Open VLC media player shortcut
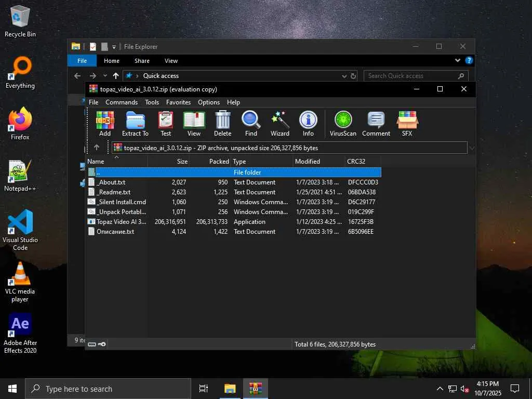The width and height of the screenshot is (532, 399). [x=20, y=282]
